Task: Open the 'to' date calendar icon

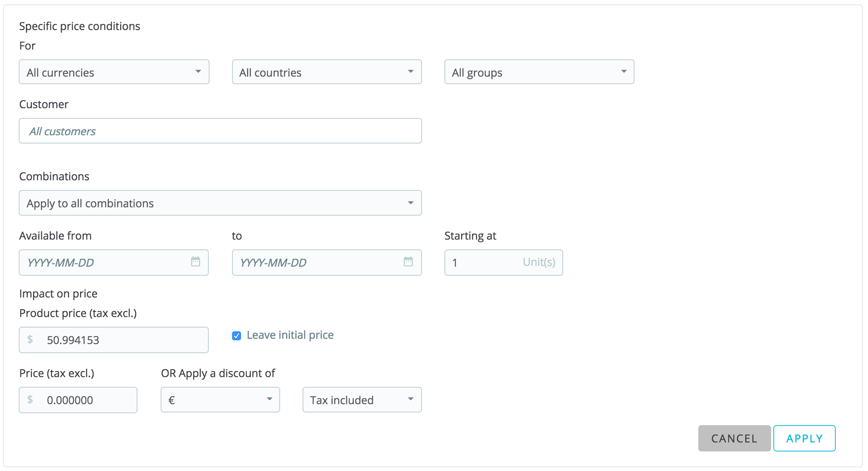Action: click(408, 262)
